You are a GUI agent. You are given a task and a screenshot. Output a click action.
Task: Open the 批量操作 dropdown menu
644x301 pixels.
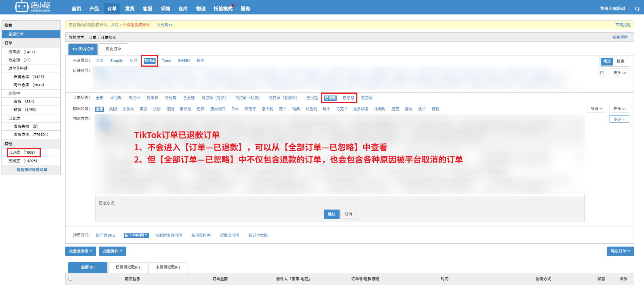click(x=113, y=251)
